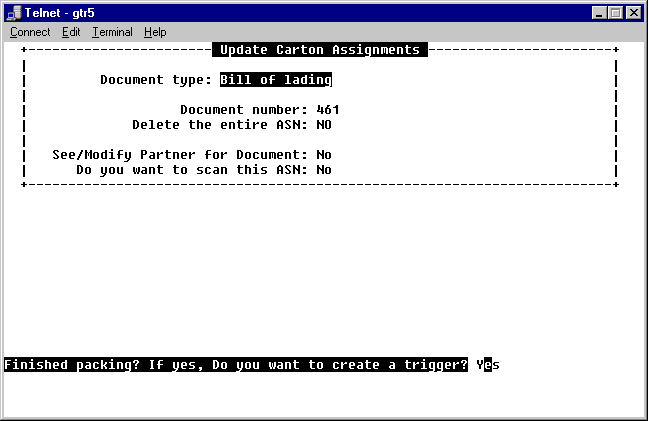Image resolution: width=648 pixels, height=421 pixels.
Task: Open the Edit menu
Action: (x=71, y=32)
